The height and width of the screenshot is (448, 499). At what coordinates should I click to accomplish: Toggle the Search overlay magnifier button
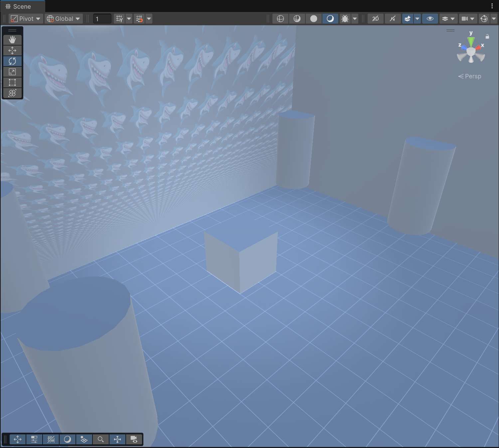point(101,439)
